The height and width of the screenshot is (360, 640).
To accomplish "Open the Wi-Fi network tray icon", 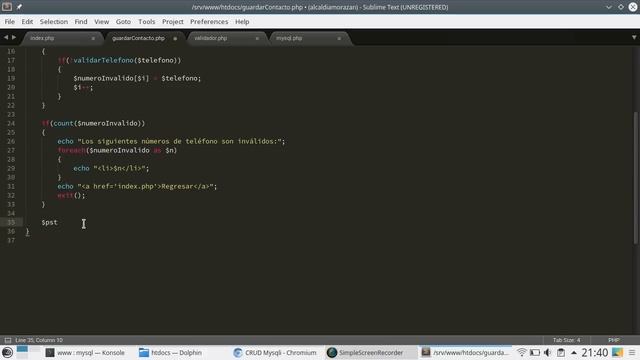I will click(522, 353).
